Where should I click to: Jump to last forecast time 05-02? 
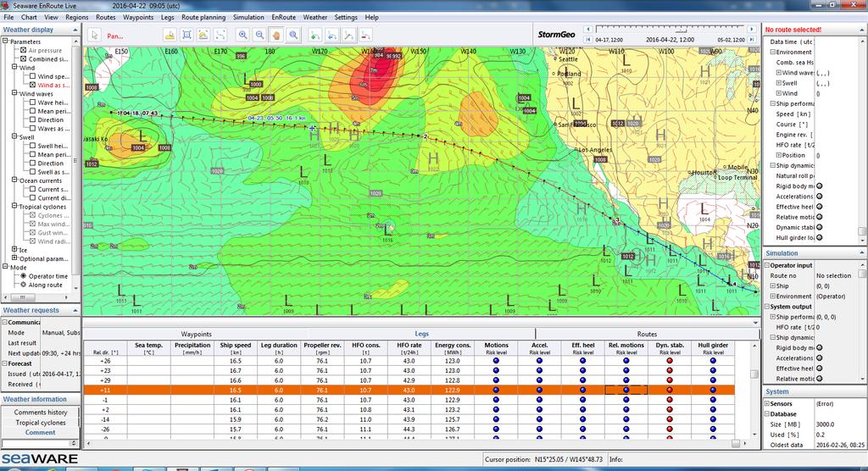[x=752, y=40]
